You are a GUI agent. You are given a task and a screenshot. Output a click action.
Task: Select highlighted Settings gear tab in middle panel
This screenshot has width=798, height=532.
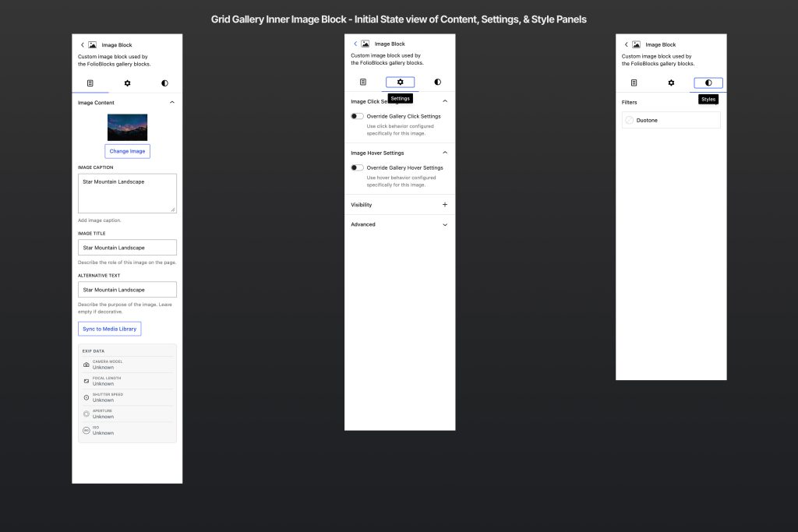point(400,82)
